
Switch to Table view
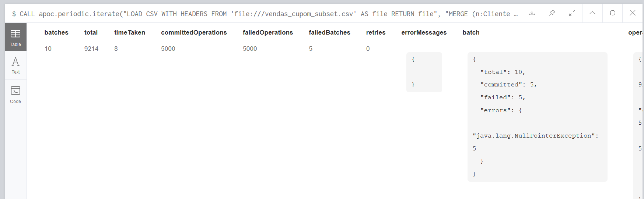(x=15, y=37)
